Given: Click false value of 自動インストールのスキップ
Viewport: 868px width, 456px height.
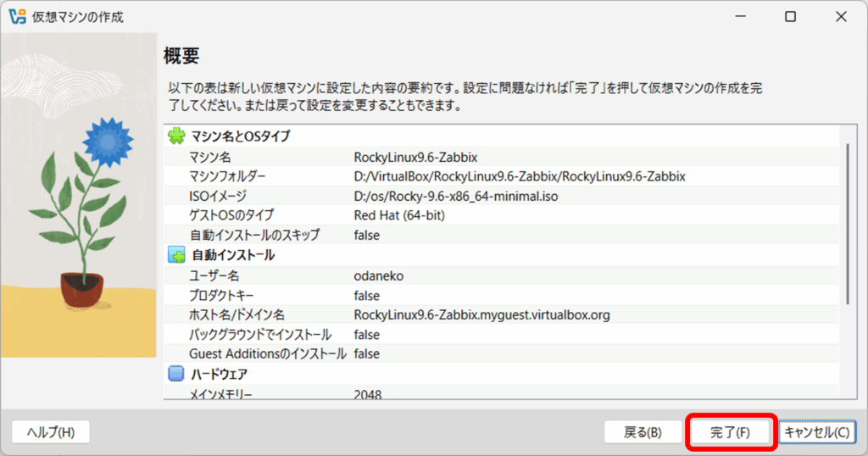Looking at the screenshot, I should 367,235.
